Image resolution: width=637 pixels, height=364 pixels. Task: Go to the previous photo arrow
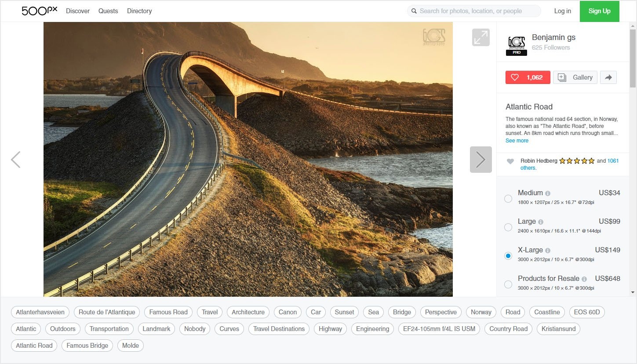16,160
